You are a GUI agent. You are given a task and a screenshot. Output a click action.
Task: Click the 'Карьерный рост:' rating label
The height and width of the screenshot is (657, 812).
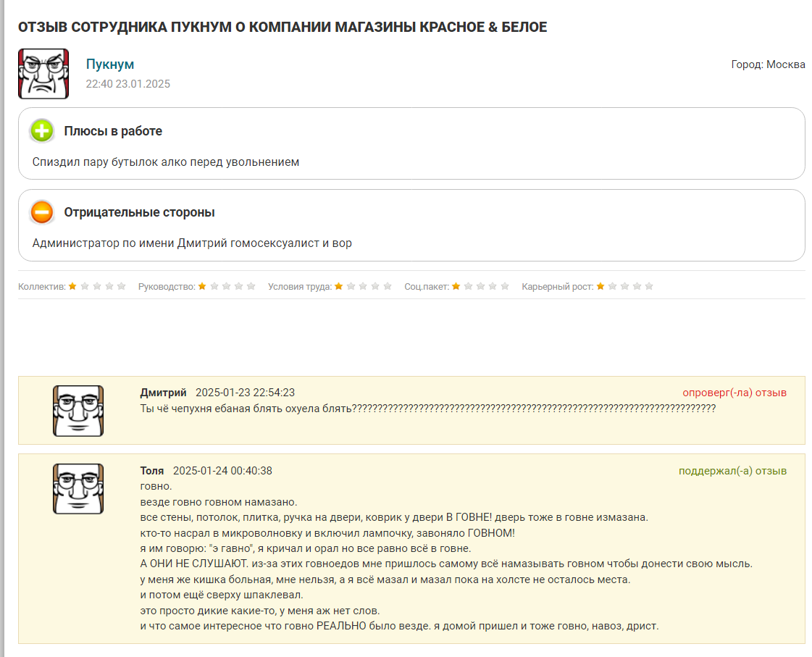[558, 287]
